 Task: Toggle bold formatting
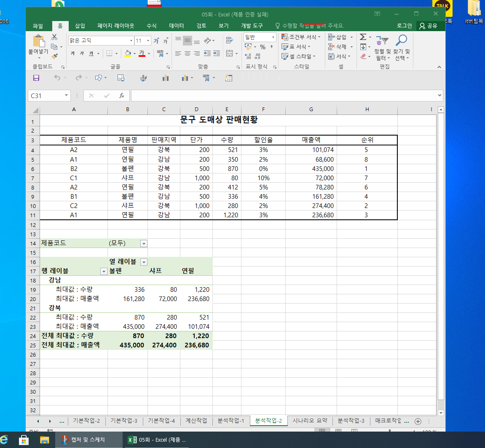(x=73, y=53)
